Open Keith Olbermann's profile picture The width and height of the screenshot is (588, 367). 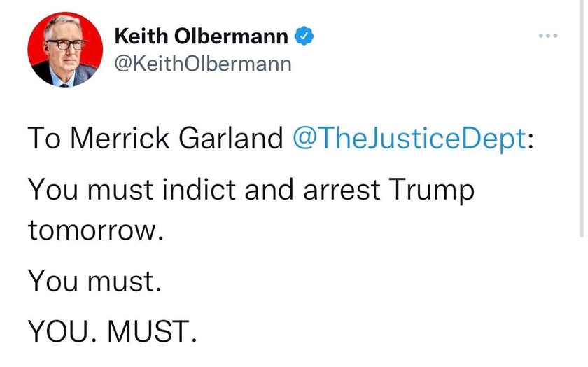65,50
